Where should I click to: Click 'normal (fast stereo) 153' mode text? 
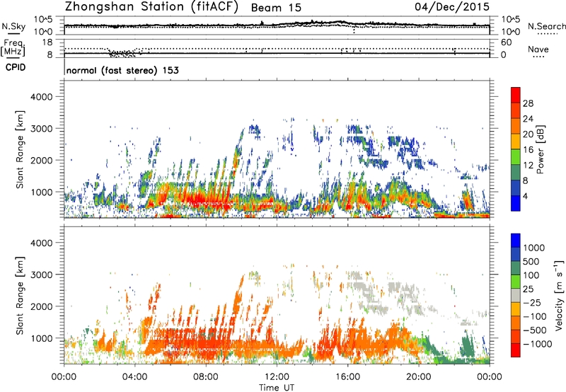pos(122,70)
